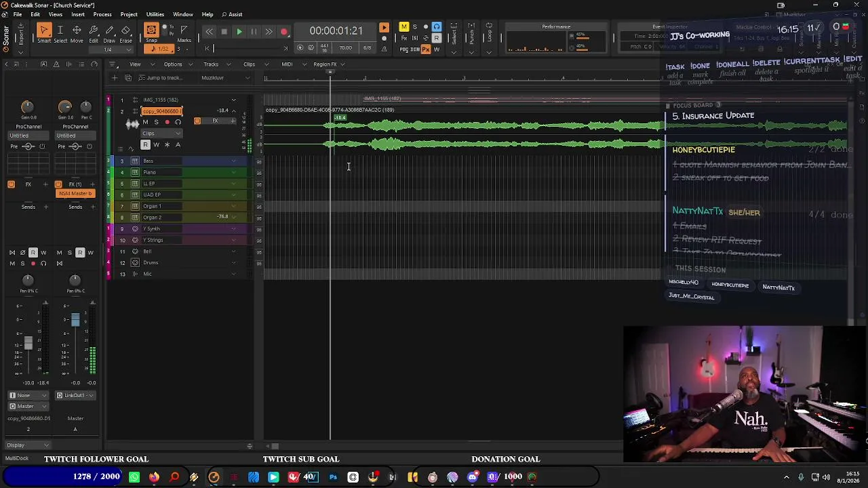The height and width of the screenshot is (488, 868).
Task: Activate the Move tool
Action: tap(77, 33)
